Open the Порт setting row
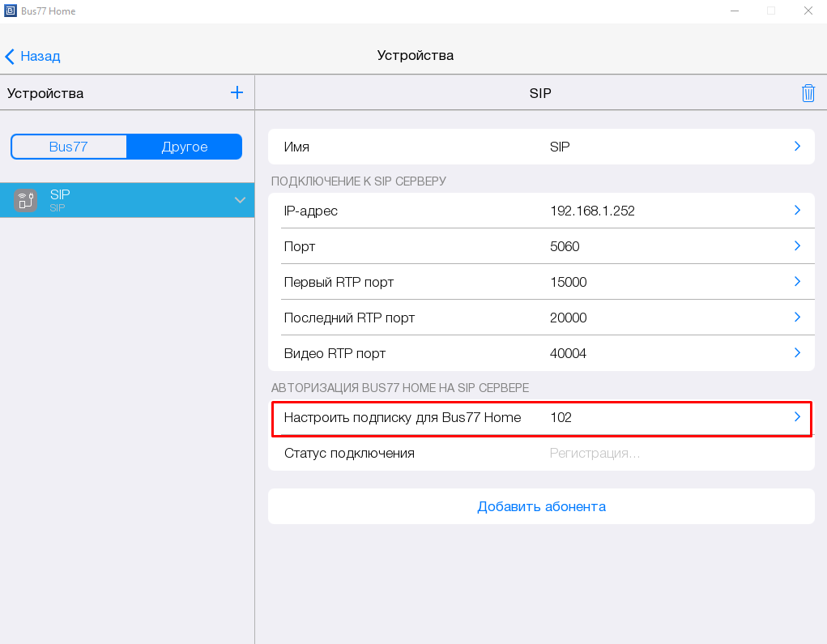 pos(541,246)
